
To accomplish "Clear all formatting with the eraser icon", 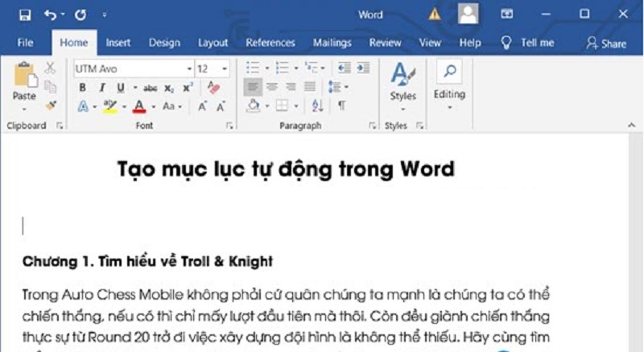I will (213, 88).
